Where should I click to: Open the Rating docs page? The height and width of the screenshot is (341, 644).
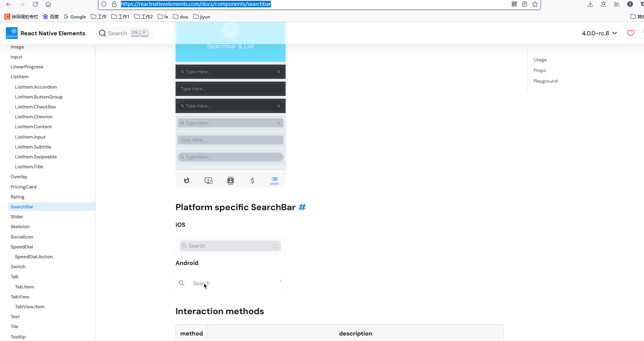pos(17,197)
